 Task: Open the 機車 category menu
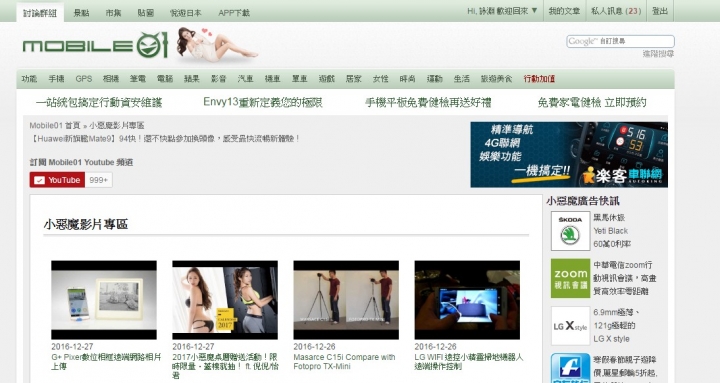pos(272,79)
